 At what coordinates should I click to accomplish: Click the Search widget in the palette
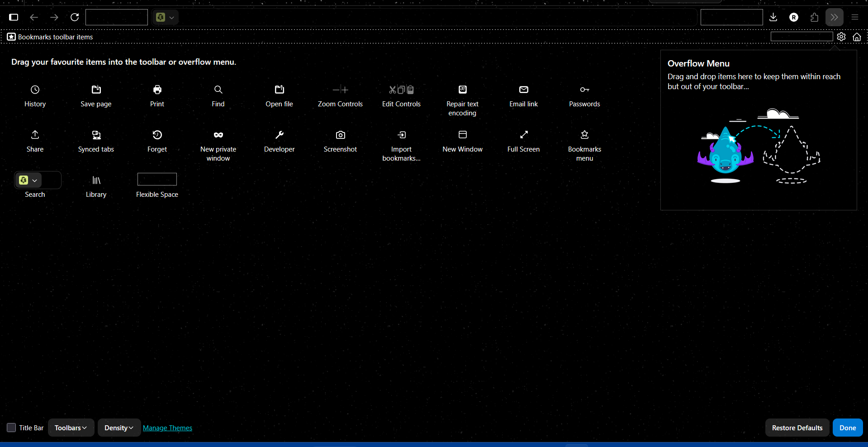tap(38, 180)
